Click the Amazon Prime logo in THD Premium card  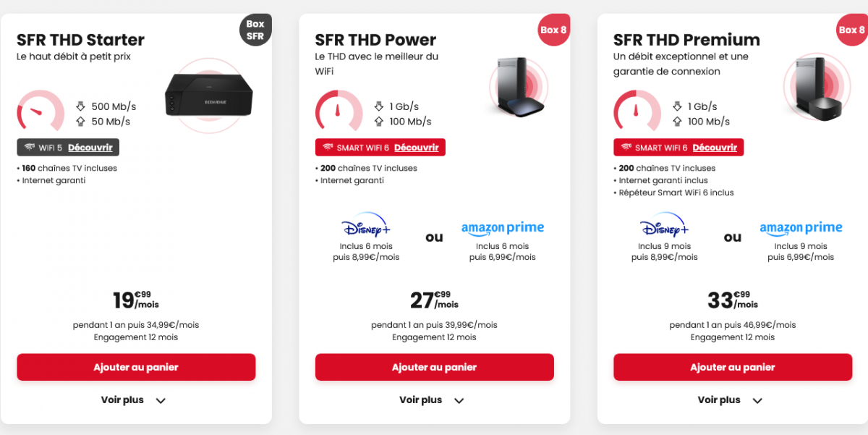pyautogui.click(x=801, y=228)
